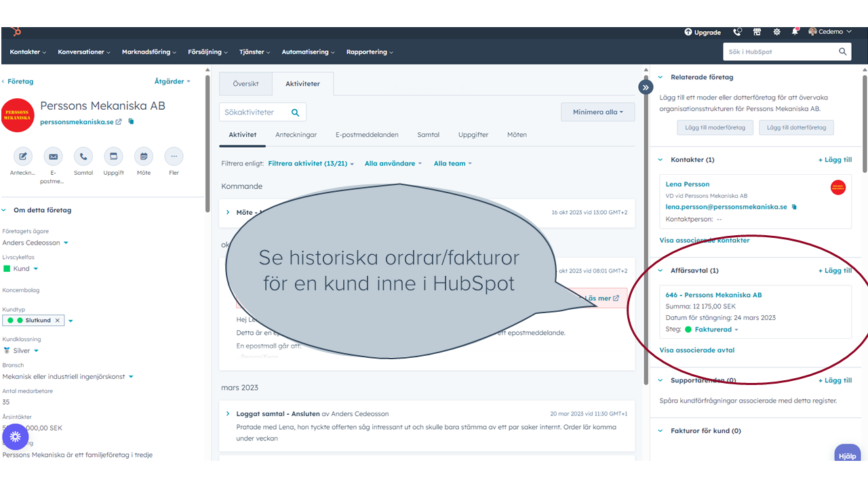Add a contact via Kontakter Lägg till
The width and height of the screenshot is (868, 488).
point(835,160)
